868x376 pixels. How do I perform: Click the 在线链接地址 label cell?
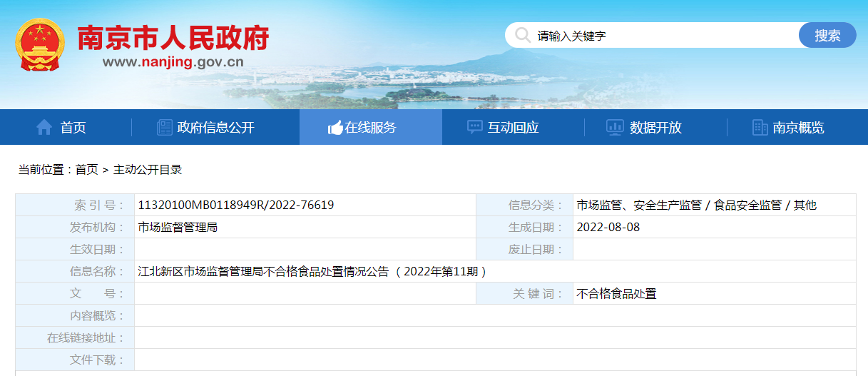tap(75, 338)
